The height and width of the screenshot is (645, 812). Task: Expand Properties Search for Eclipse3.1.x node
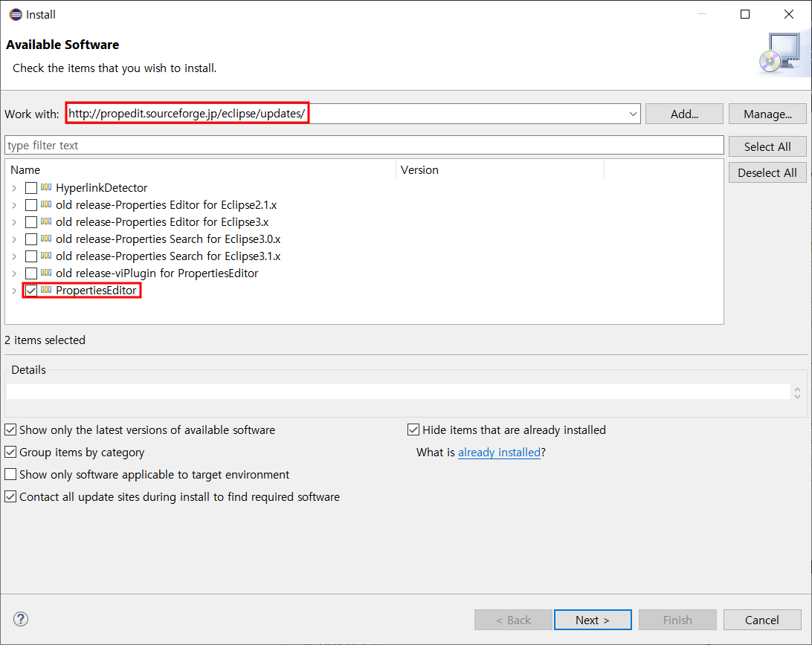(15, 256)
